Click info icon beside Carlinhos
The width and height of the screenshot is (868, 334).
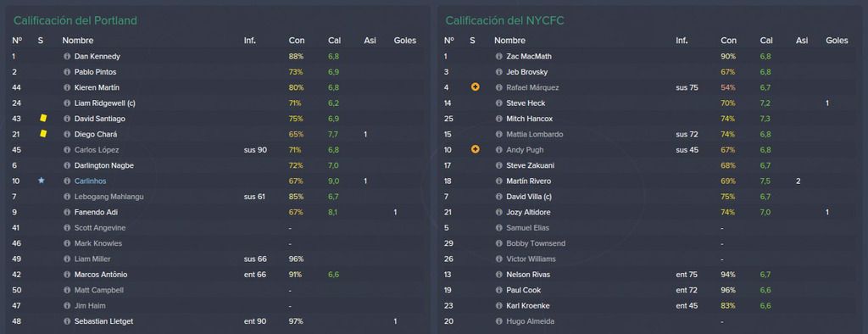coord(67,181)
